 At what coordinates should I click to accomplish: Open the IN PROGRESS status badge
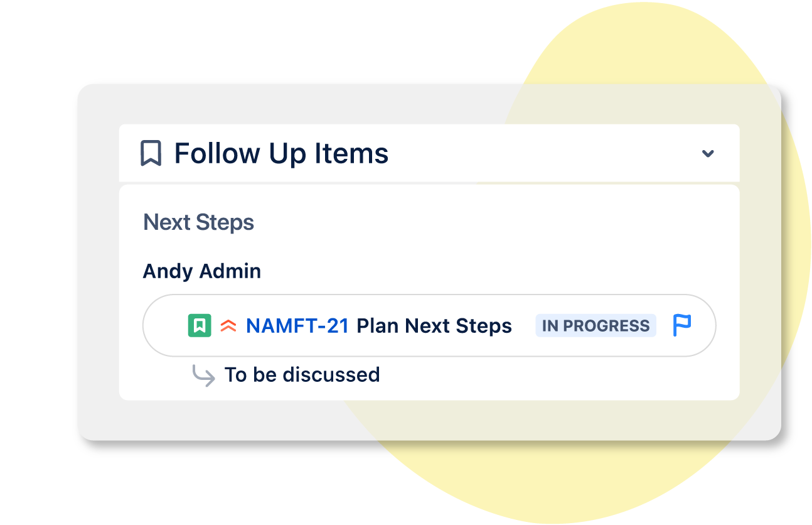[595, 326]
